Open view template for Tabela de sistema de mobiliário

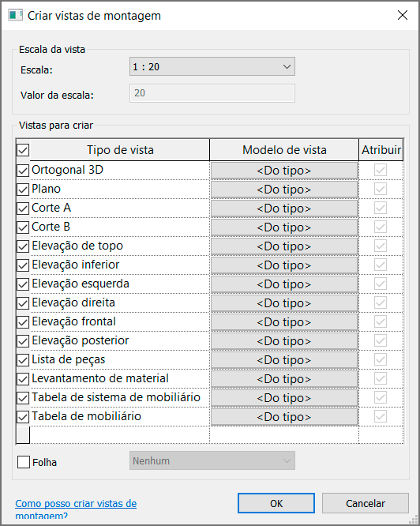tap(284, 398)
